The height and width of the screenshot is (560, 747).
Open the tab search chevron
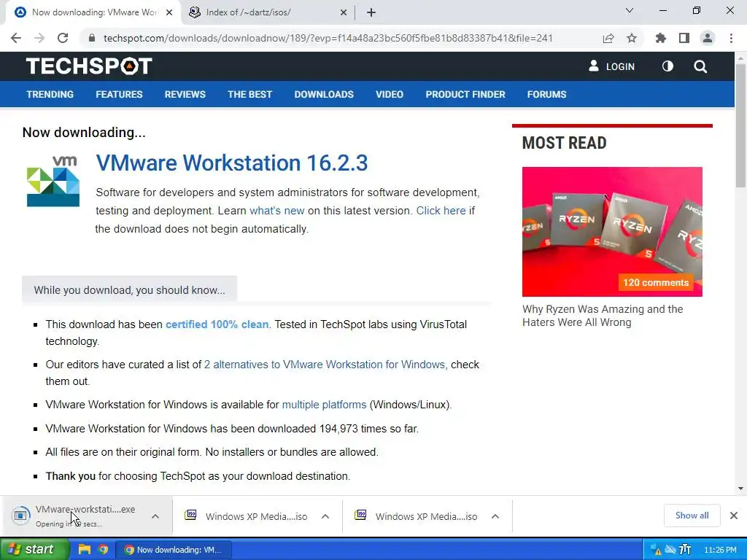(630, 10)
